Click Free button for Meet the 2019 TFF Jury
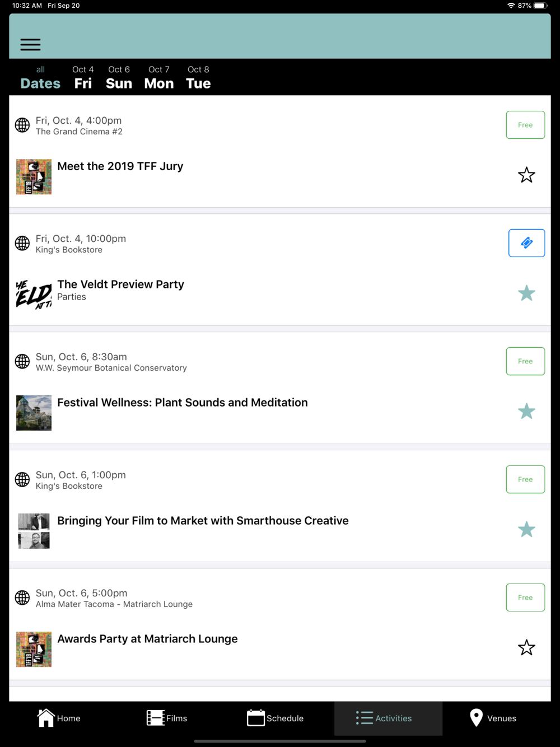 [525, 125]
